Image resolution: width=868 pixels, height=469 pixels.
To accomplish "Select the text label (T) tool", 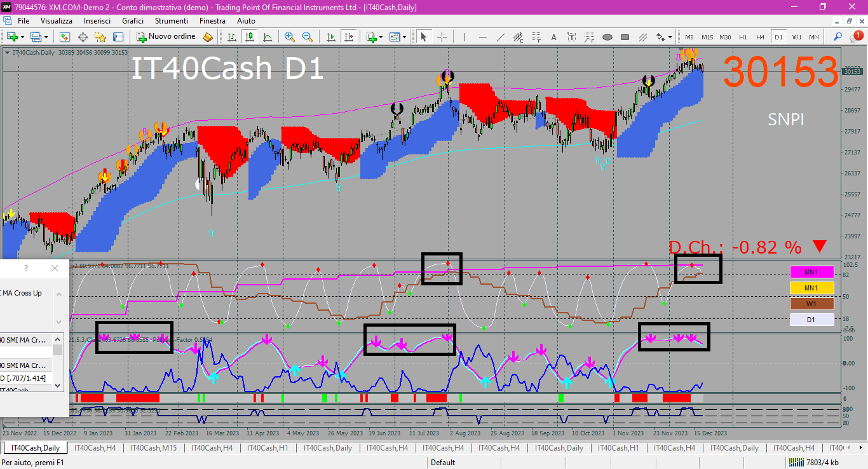I will [572, 37].
